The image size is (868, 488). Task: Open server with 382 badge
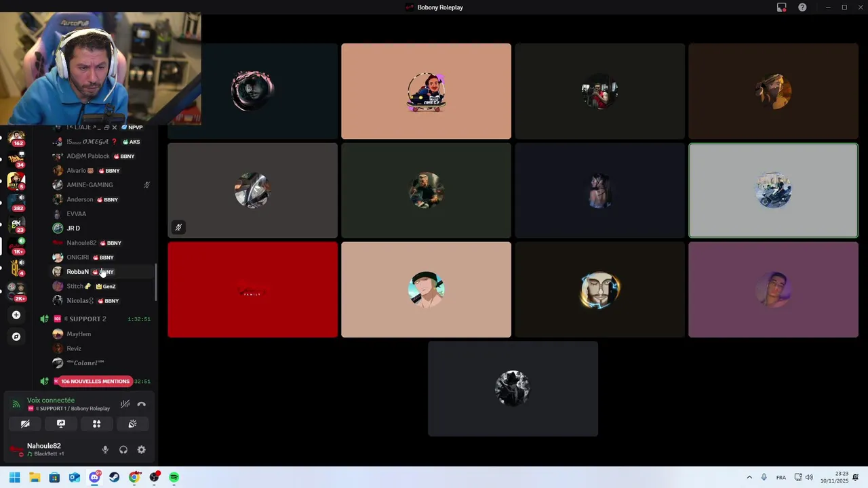[x=16, y=203]
